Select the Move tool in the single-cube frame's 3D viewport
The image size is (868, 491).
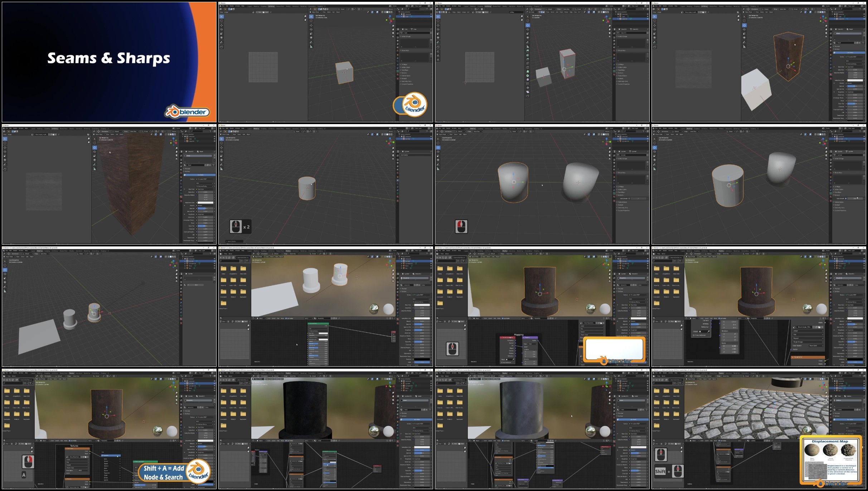(x=311, y=25)
